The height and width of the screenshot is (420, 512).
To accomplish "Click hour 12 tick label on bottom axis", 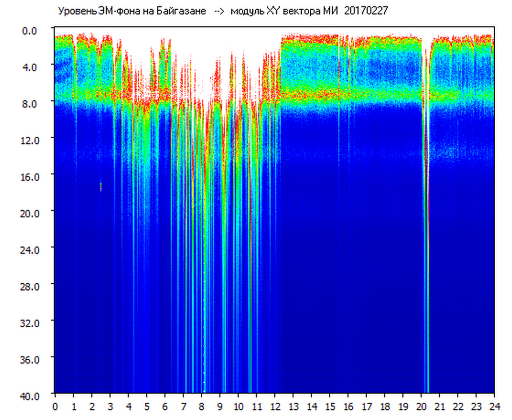I will tap(275, 406).
